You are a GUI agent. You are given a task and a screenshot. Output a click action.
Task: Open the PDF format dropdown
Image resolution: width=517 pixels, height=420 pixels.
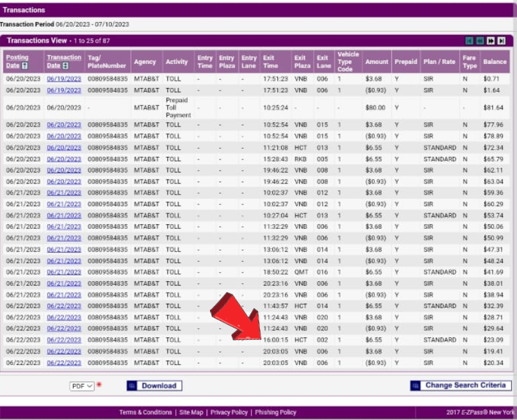pyautogui.click(x=82, y=386)
